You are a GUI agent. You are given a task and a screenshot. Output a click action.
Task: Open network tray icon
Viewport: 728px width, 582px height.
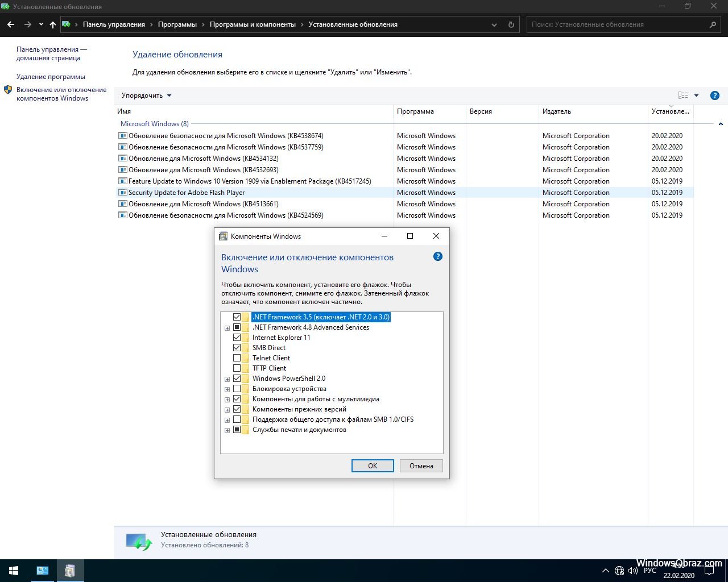[619, 571]
